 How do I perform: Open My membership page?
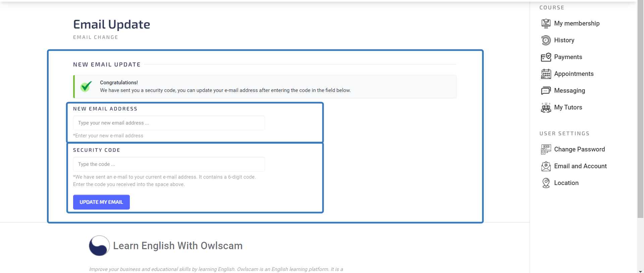click(577, 24)
